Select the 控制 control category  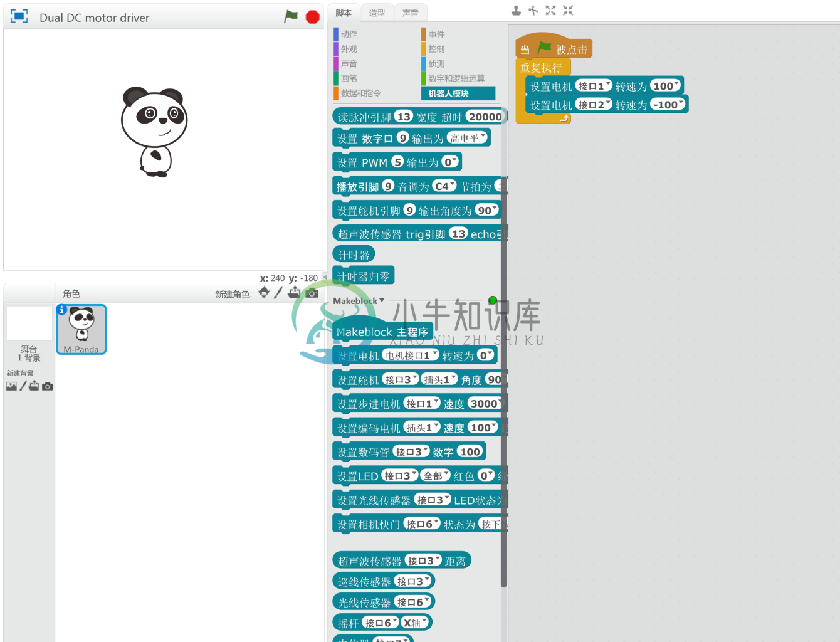(x=437, y=49)
